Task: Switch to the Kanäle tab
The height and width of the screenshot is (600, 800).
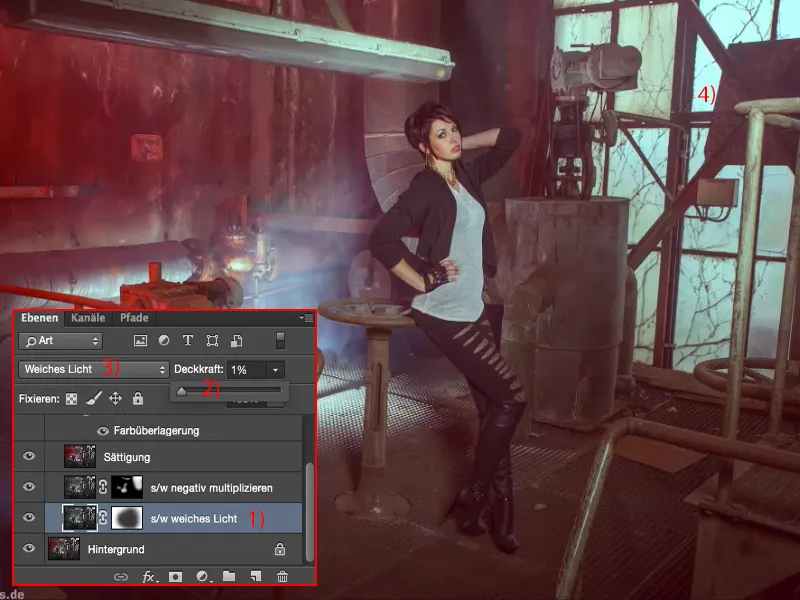Action: [88, 318]
